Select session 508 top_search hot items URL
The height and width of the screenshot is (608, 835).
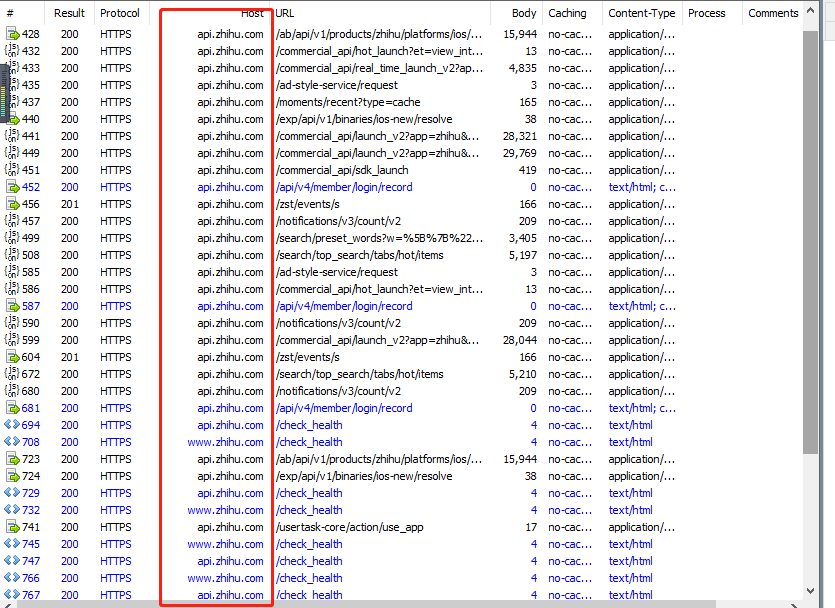tap(359, 255)
